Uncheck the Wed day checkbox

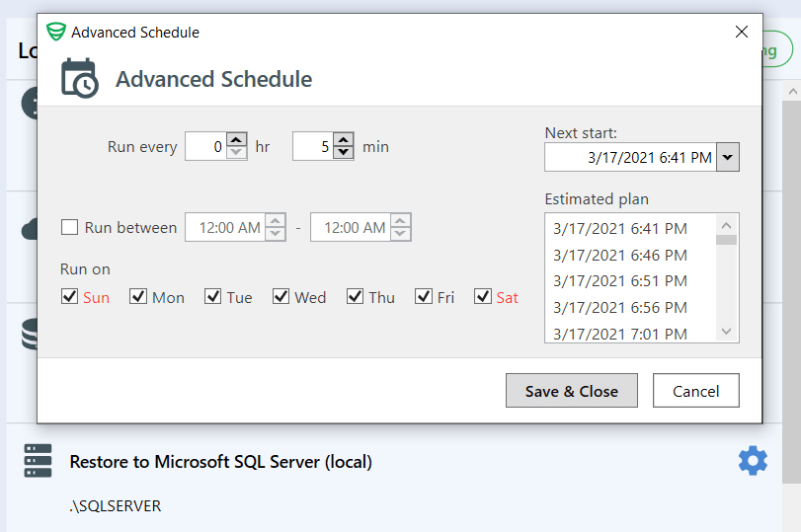pyautogui.click(x=280, y=296)
